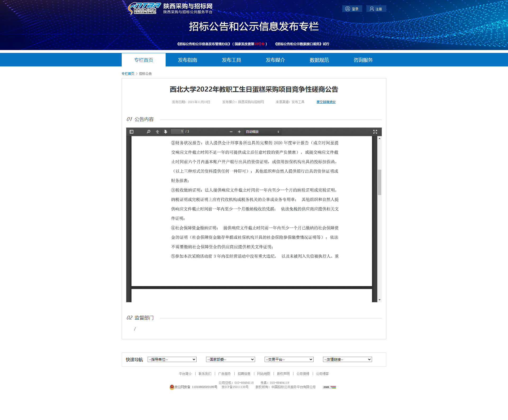Click the 注册 register button
This screenshot has height=420, width=508.
pyautogui.click(x=376, y=9)
